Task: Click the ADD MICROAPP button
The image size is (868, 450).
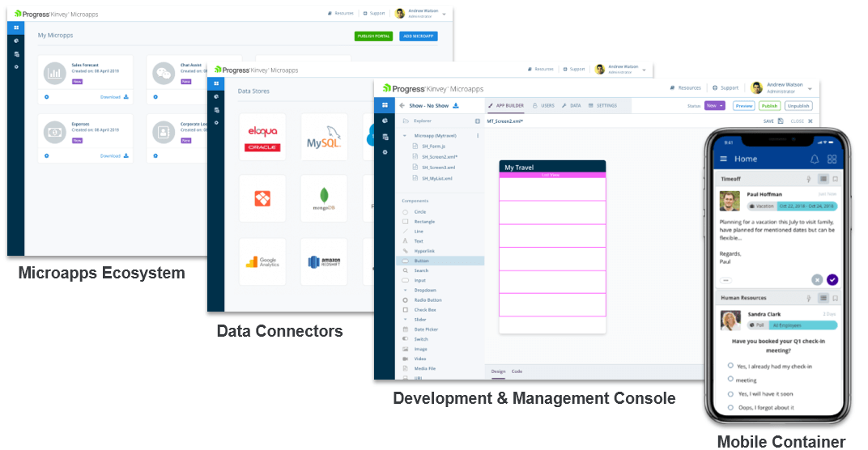Action: pyautogui.click(x=418, y=36)
